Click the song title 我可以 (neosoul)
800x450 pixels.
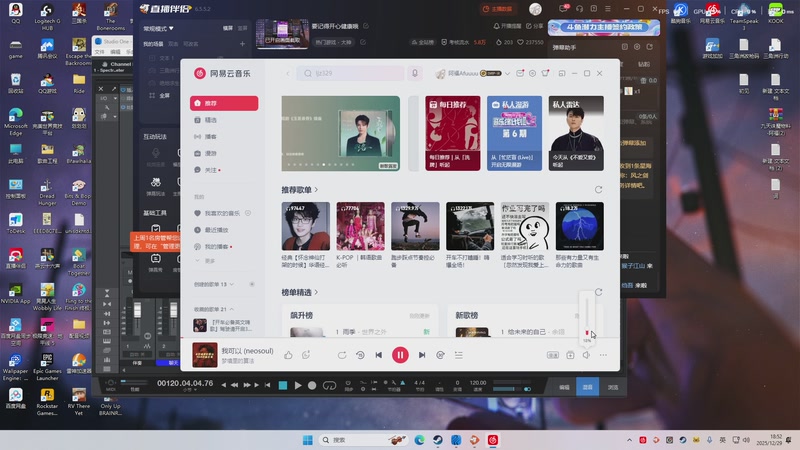click(247, 351)
